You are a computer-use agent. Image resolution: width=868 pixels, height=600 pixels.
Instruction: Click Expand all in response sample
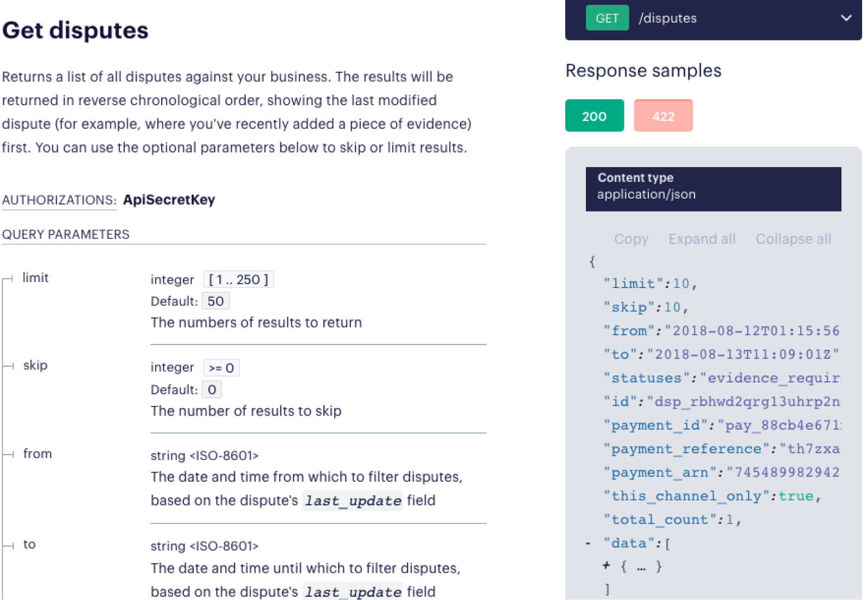pos(701,239)
